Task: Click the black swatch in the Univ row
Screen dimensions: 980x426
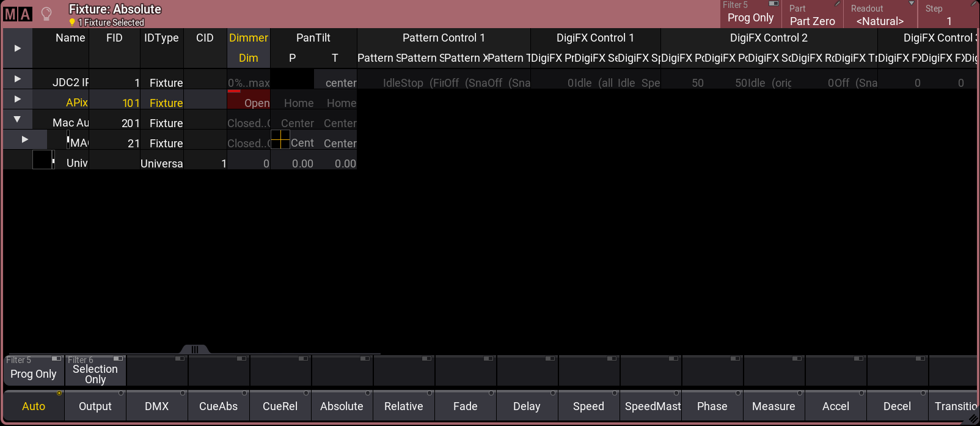Action: (42, 160)
